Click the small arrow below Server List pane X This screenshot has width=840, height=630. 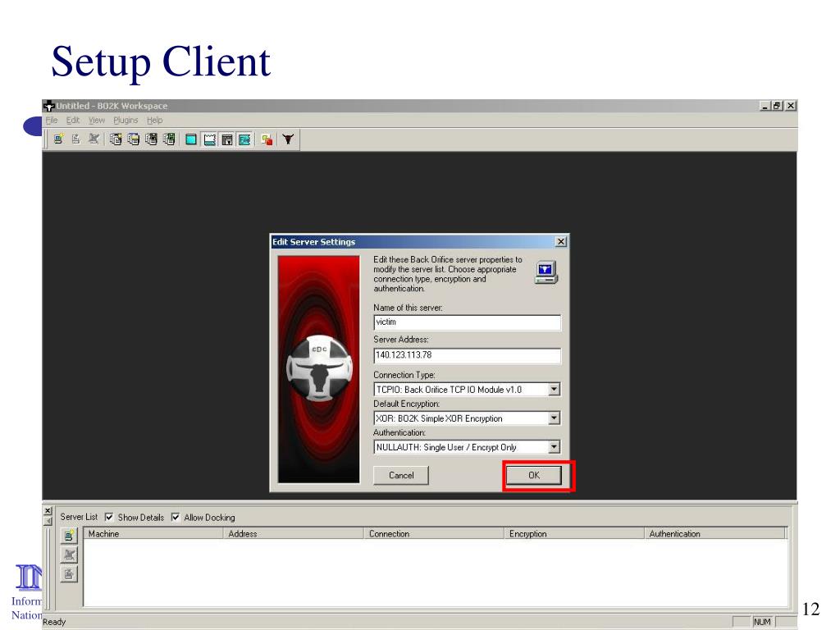point(48,521)
